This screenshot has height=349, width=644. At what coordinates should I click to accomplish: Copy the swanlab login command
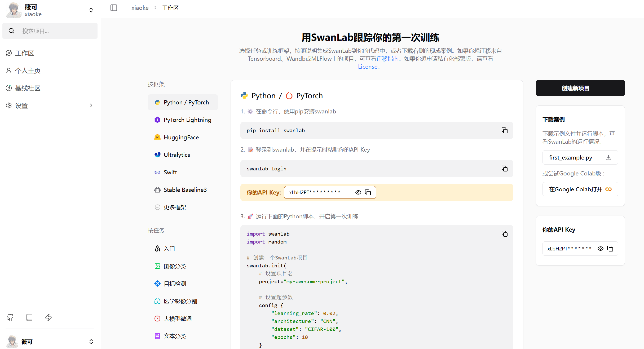[504, 169]
